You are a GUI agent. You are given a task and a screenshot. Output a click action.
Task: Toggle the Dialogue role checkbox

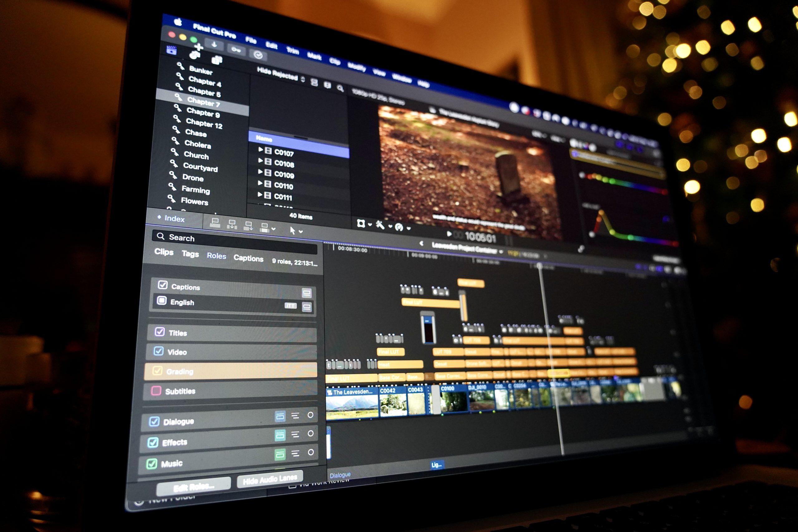(x=154, y=422)
